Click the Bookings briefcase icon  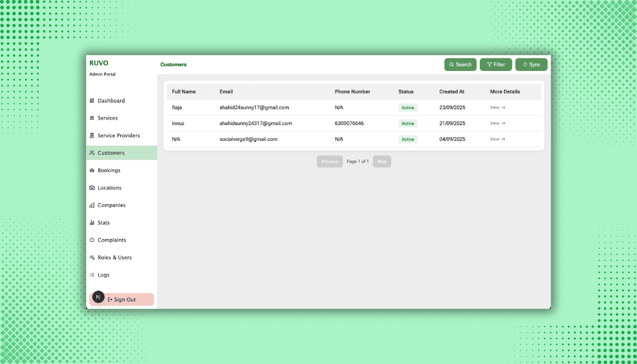coord(92,170)
